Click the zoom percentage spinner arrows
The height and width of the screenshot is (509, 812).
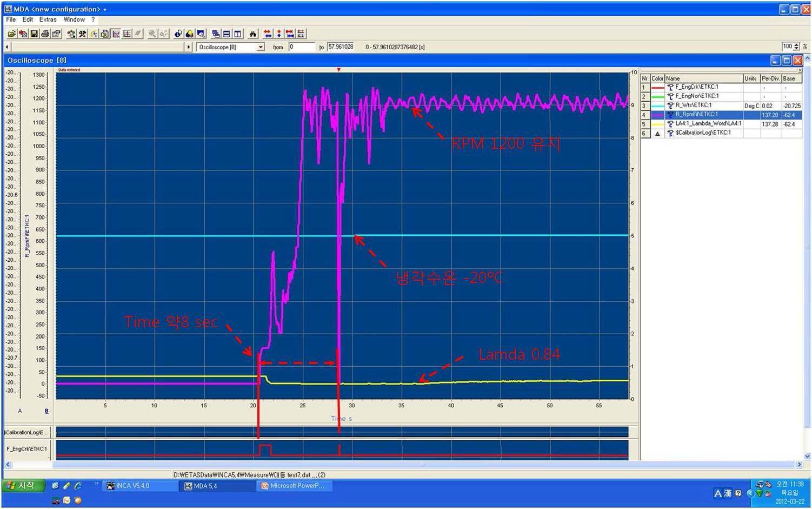click(x=796, y=47)
